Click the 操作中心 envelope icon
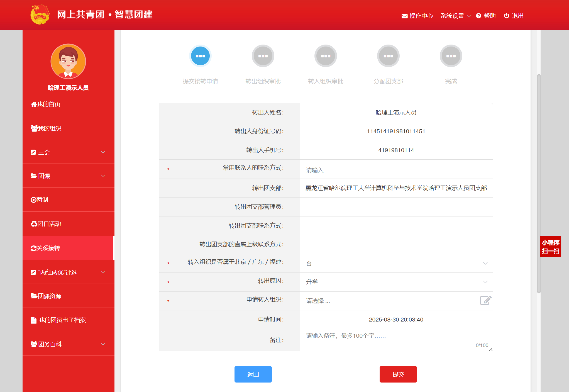Screen dimensions: 569x392 (x=404, y=16)
